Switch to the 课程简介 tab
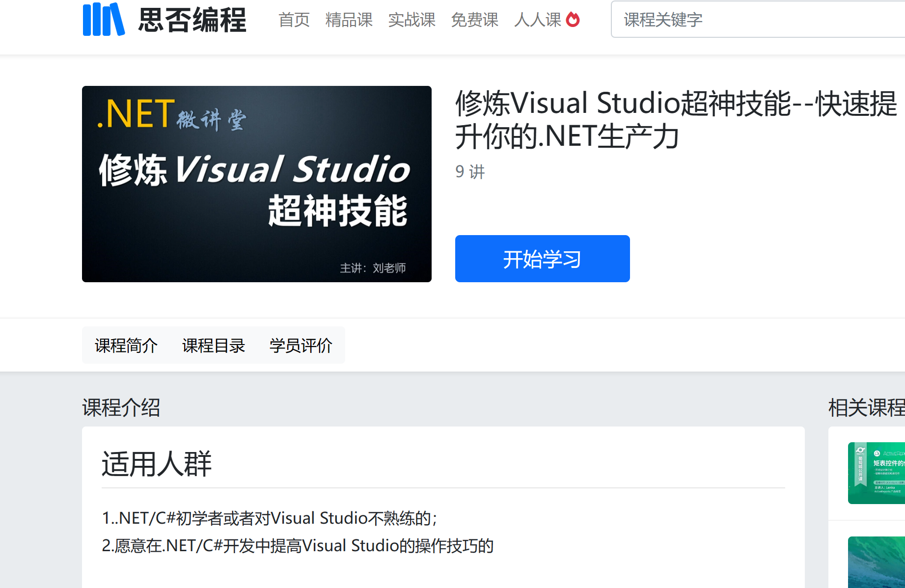The image size is (905, 588). 126,346
